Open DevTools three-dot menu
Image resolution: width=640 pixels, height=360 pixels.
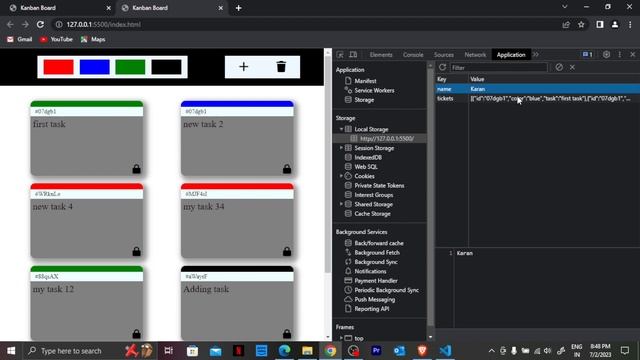[620, 55]
